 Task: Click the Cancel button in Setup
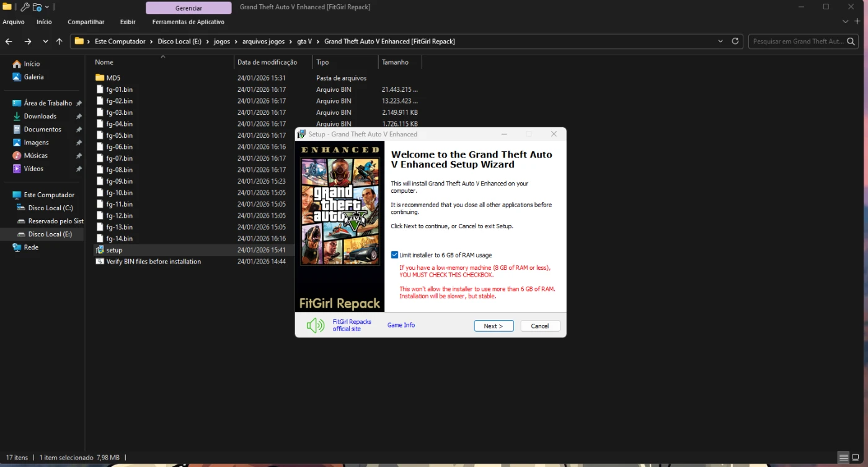coord(539,326)
